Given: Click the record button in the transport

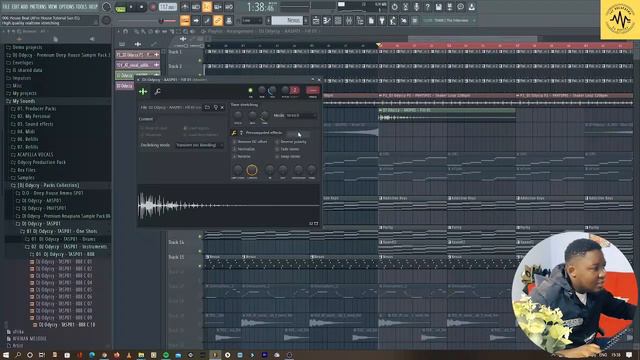Looking at the screenshot, I should click(153, 7).
